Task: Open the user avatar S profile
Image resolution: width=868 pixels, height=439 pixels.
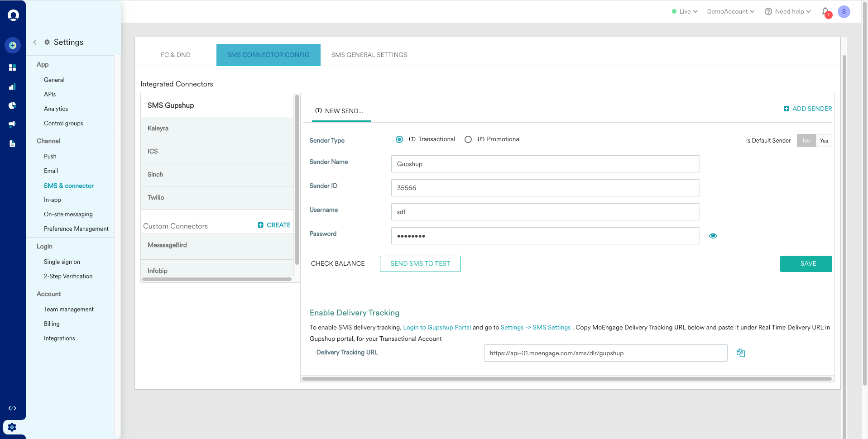Action: tap(844, 12)
